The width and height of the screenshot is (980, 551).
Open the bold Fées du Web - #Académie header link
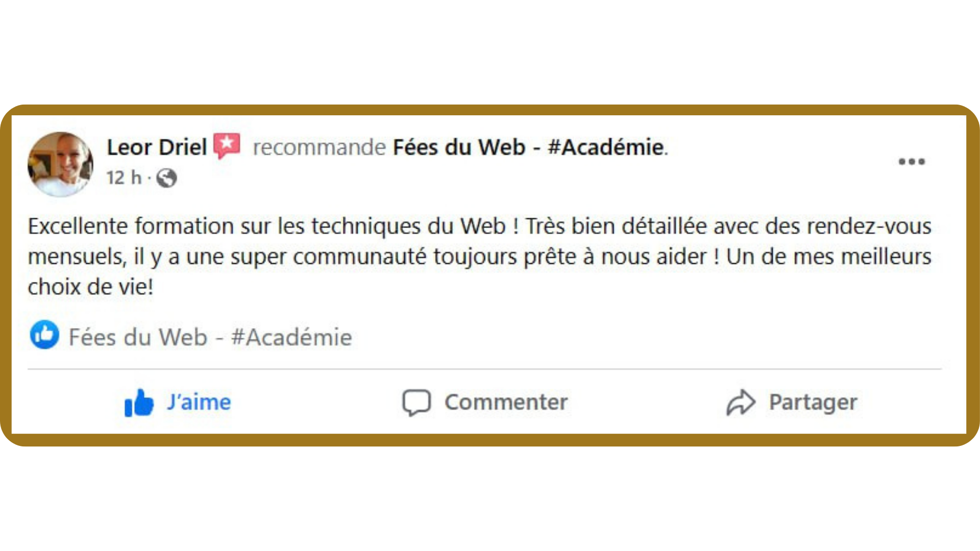coord(529,147)
